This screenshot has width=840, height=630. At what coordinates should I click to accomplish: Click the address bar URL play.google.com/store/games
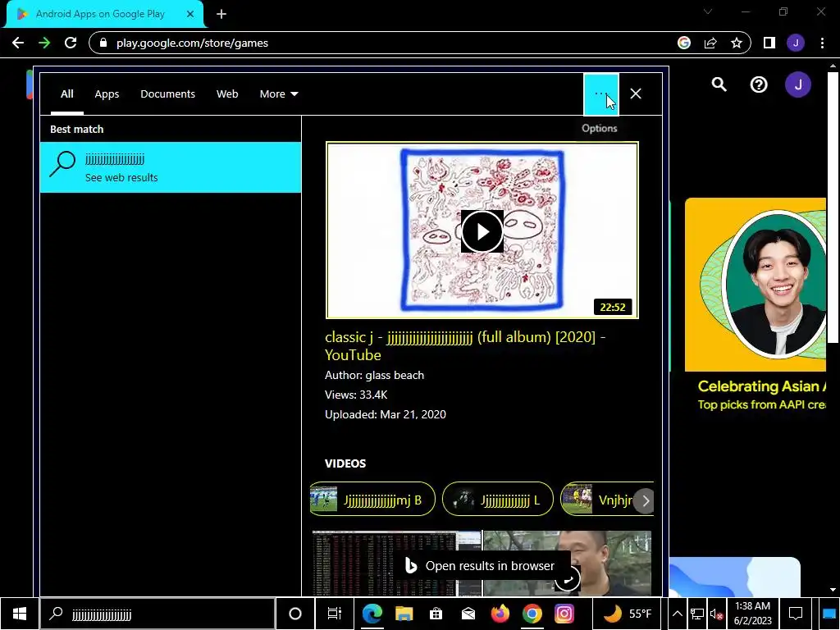[x=192, y=43]
